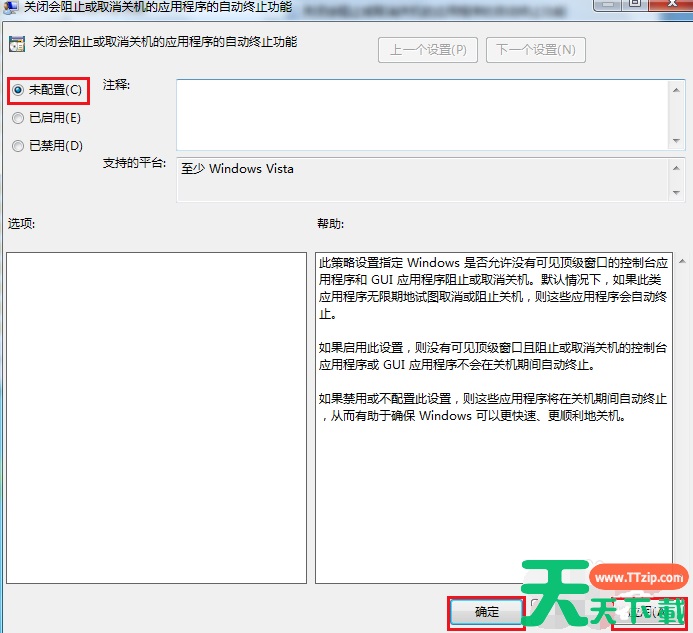Click the help panel scroll up arrow

click(x=682, y=261)
